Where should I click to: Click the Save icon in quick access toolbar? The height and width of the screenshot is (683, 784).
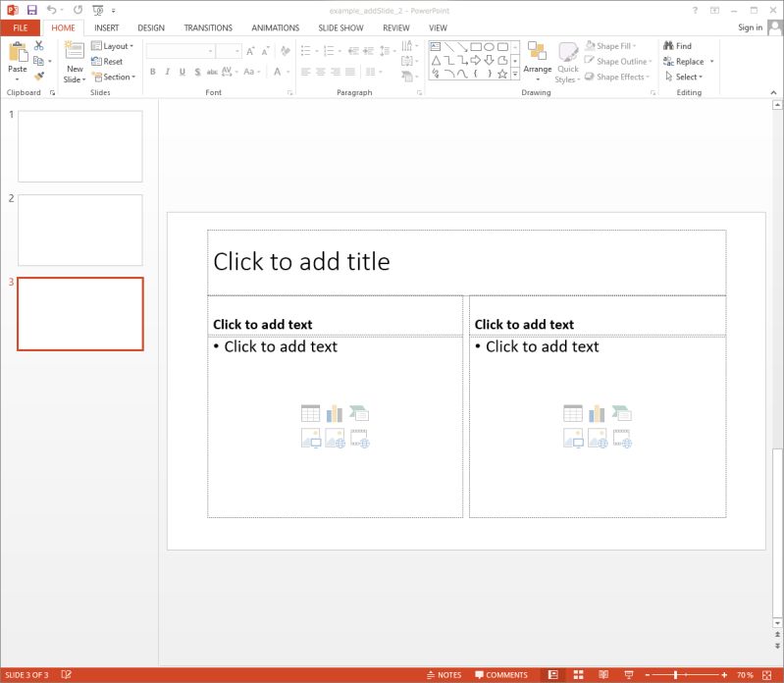coord(31,10)
